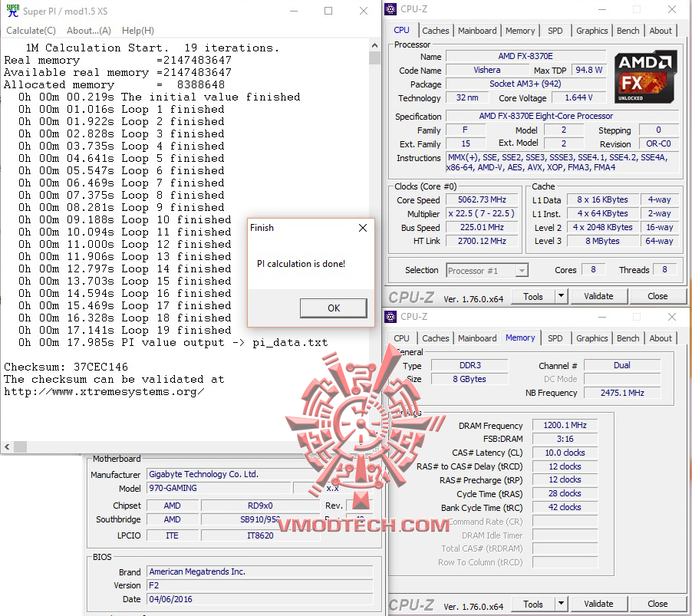Click the LPCIO chip field IT8620
Image resolution: width=692 pixels, height=616 pixels.
tap(260, 535)
